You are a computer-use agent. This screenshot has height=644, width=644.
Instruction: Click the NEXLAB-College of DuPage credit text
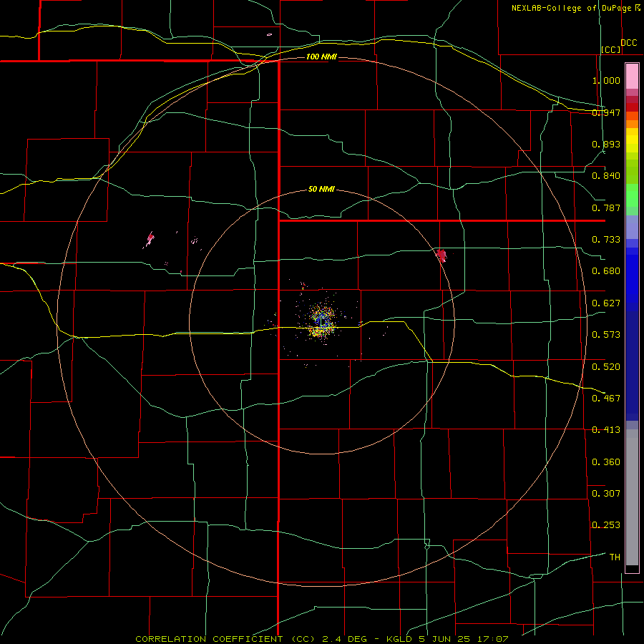coord(572,8)
